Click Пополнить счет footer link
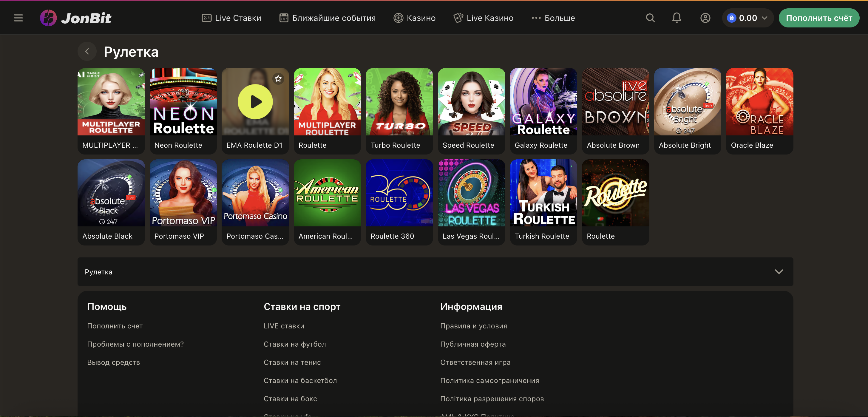This screenshot has width=868, height=417. pyautogui.click(x=115, y=326)
